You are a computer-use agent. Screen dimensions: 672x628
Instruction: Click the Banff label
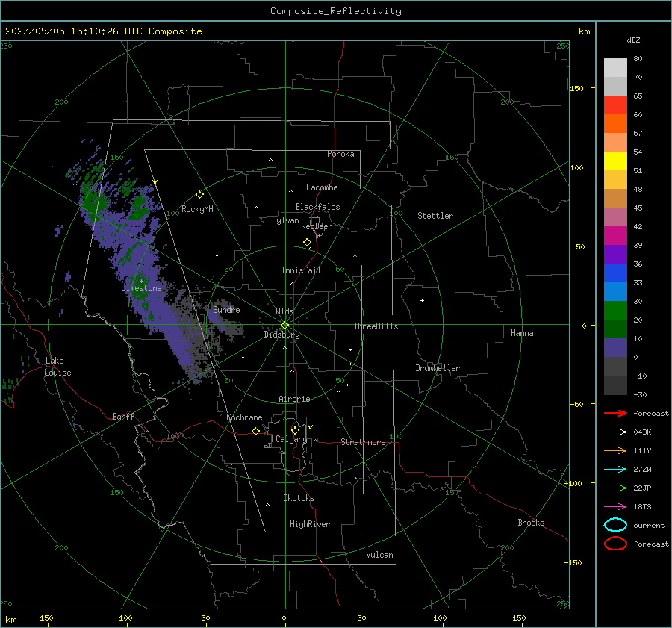point(123,417)
